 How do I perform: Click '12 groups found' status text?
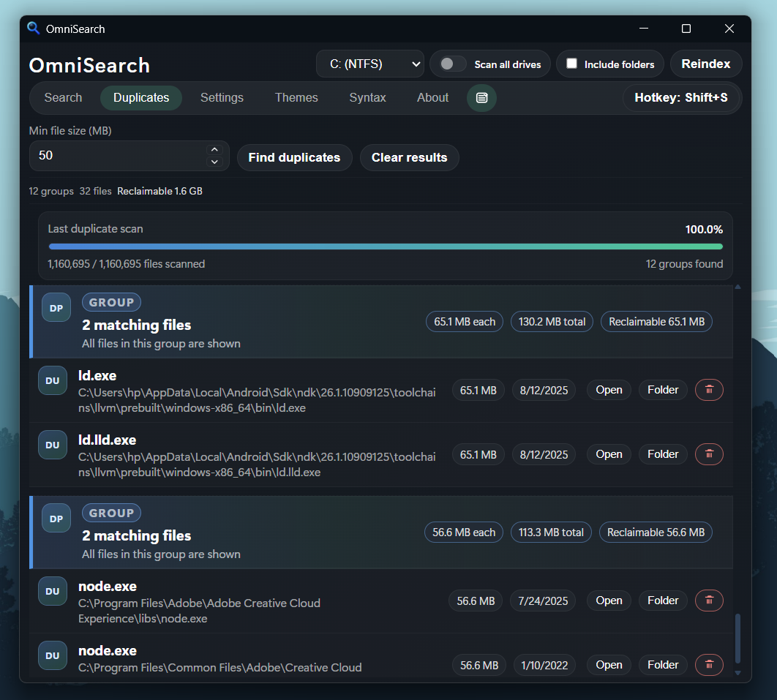click(x=684, y=263)
